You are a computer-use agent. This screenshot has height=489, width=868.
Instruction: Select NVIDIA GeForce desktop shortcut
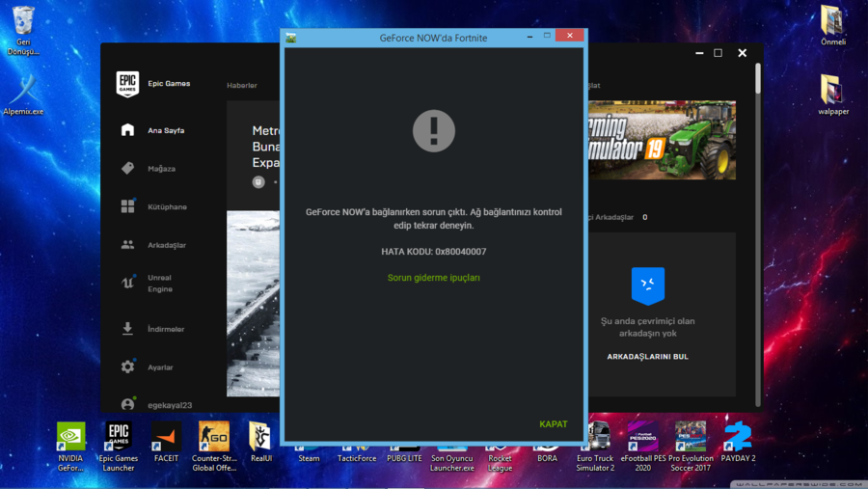(70, 447)
